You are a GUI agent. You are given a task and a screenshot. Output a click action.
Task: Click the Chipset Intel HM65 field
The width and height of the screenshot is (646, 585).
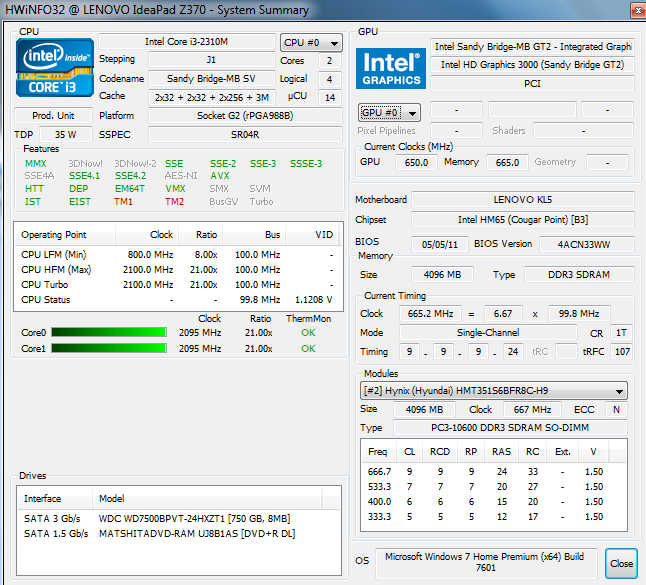[523, 220]
